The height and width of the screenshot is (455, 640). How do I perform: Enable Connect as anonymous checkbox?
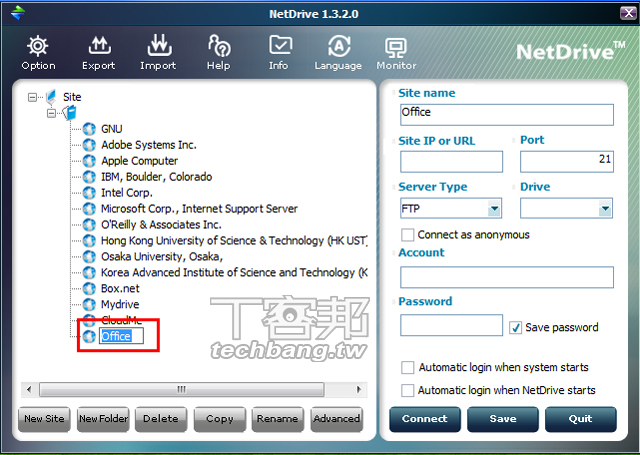tap(407, 235)
